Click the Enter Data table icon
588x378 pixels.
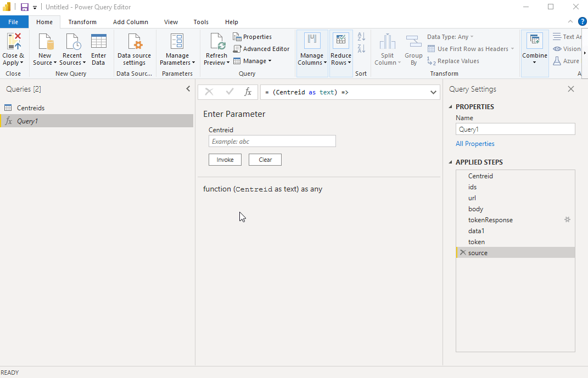tap(99, 42)
